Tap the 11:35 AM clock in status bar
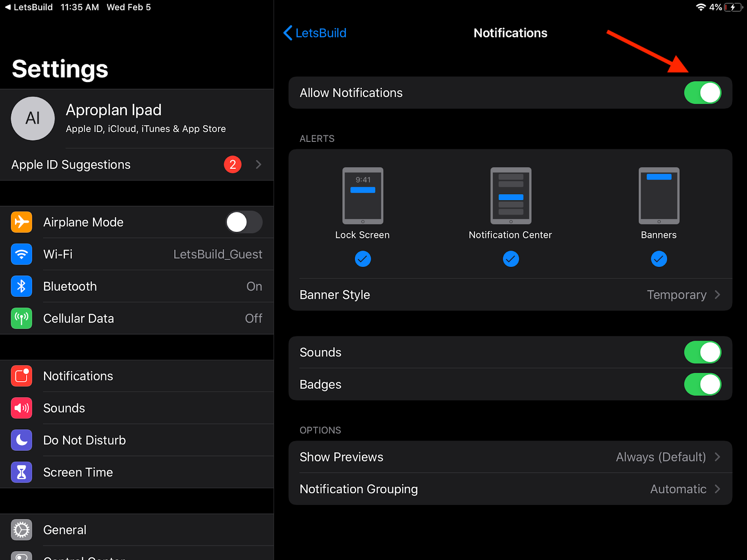This screenshot has height=560, width=747. [x=80, y=7]
